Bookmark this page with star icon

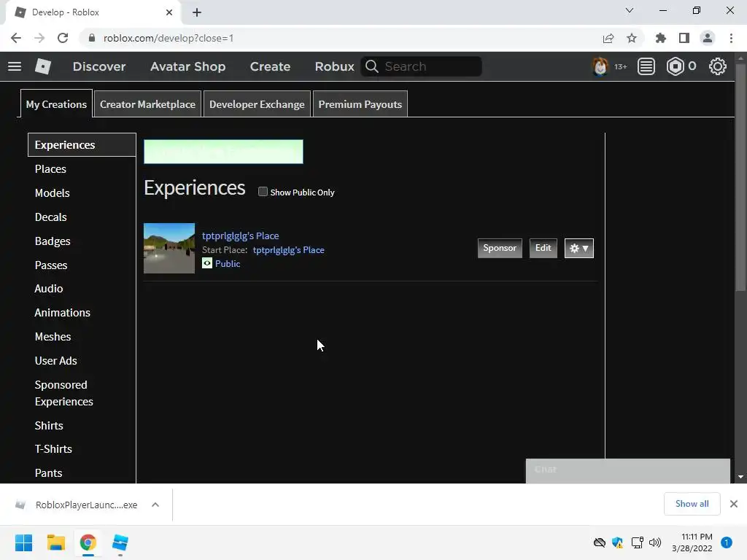[632, 38]
